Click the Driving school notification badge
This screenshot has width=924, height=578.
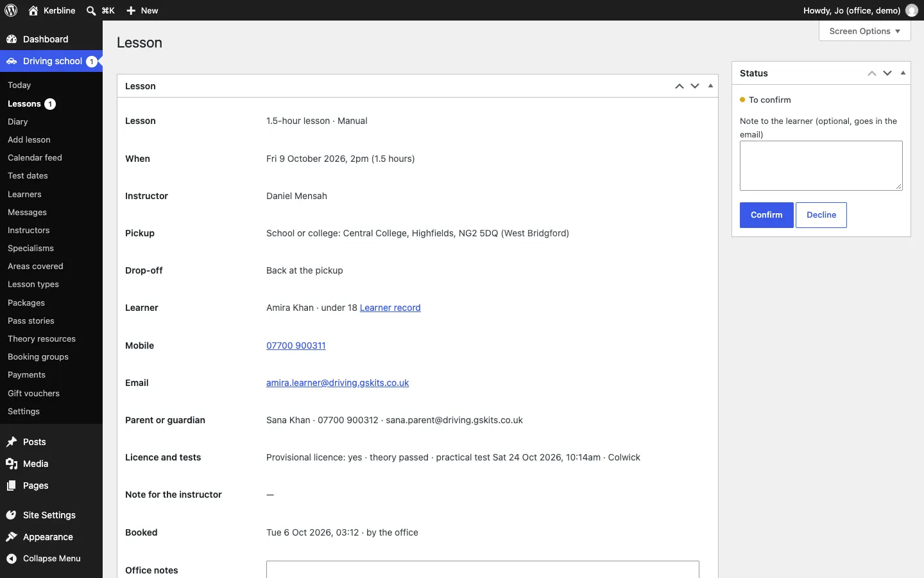(92, 62)
